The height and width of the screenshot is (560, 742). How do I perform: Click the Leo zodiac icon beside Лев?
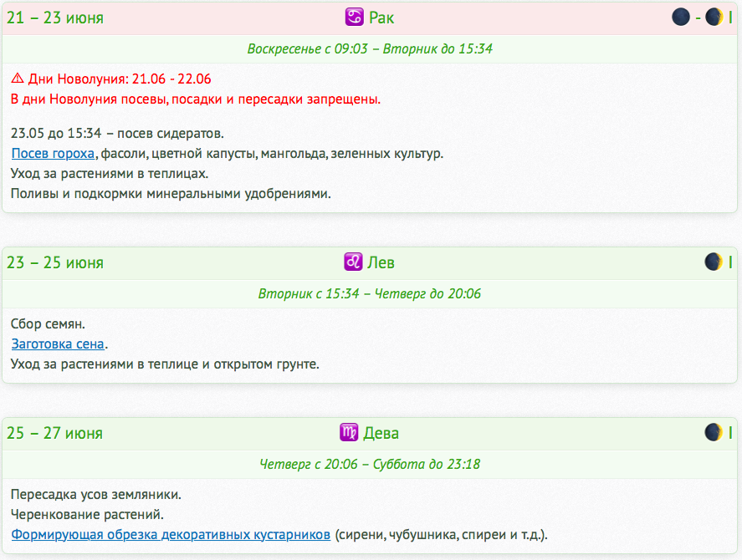click(353, 262)
